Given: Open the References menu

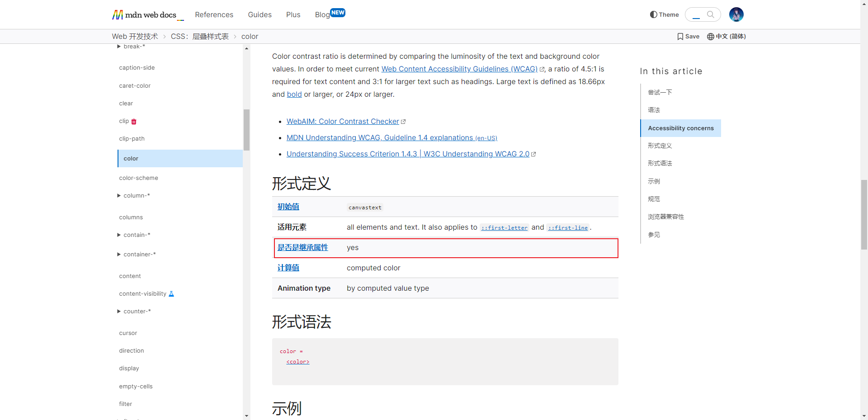Looking at the screenshot, I should click(x=214, y=14).
